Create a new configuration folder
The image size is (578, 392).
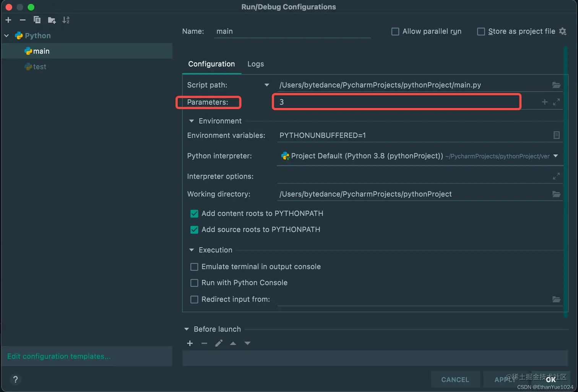tap(52, 20)
